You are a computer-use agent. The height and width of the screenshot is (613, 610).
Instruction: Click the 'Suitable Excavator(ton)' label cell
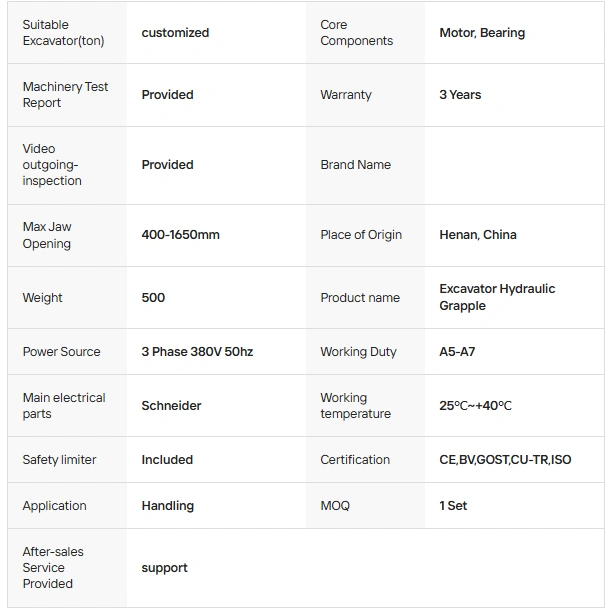(x=63, y=33)
